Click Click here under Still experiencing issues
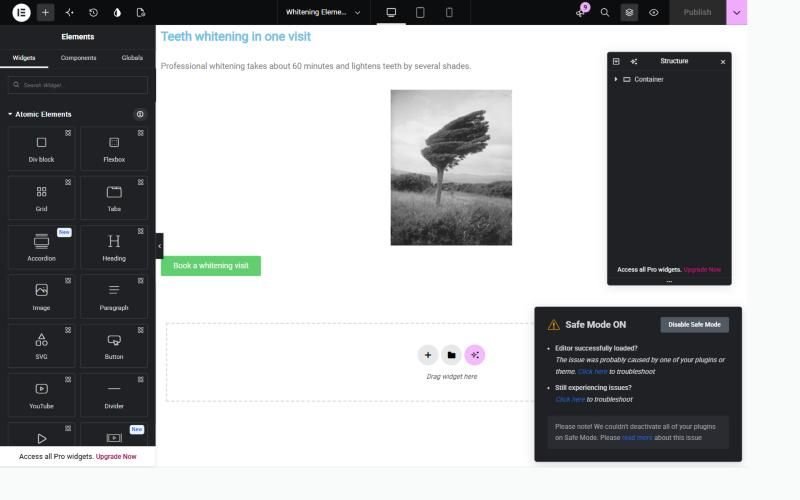 570,399
